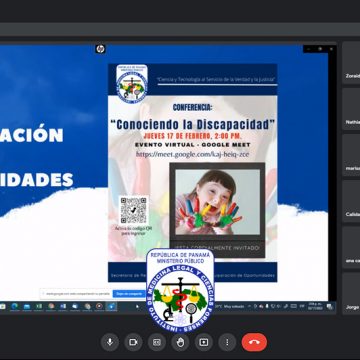Open the green Excel icon in taskbar
The width and height of the screenshot is (360, 360).
[39, 306]
